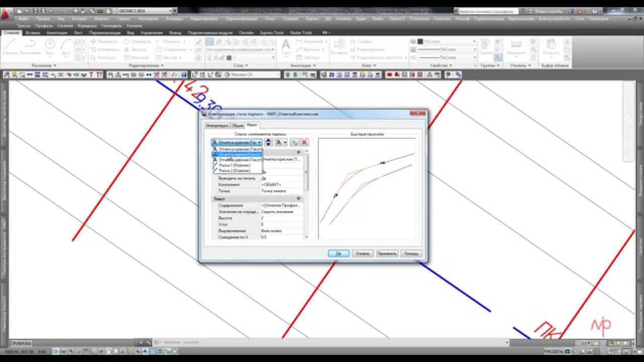
Task: Open the Express Tools ribbon tab
Action: (x=272, y=32)
